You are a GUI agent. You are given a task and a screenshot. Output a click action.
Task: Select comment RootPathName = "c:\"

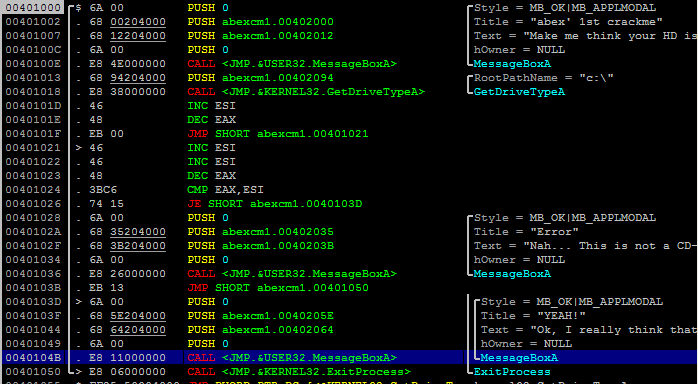pyautogui.click(x=544, y=78)
